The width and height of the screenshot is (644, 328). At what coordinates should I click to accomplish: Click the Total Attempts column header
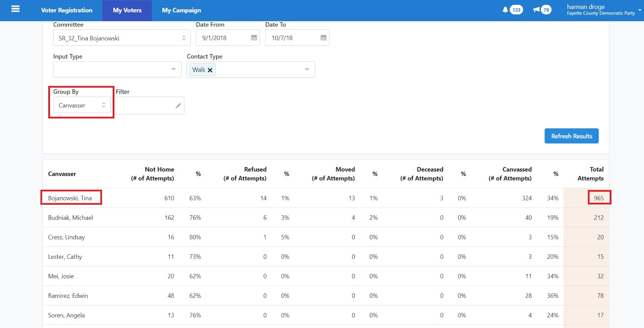[590, 174]
